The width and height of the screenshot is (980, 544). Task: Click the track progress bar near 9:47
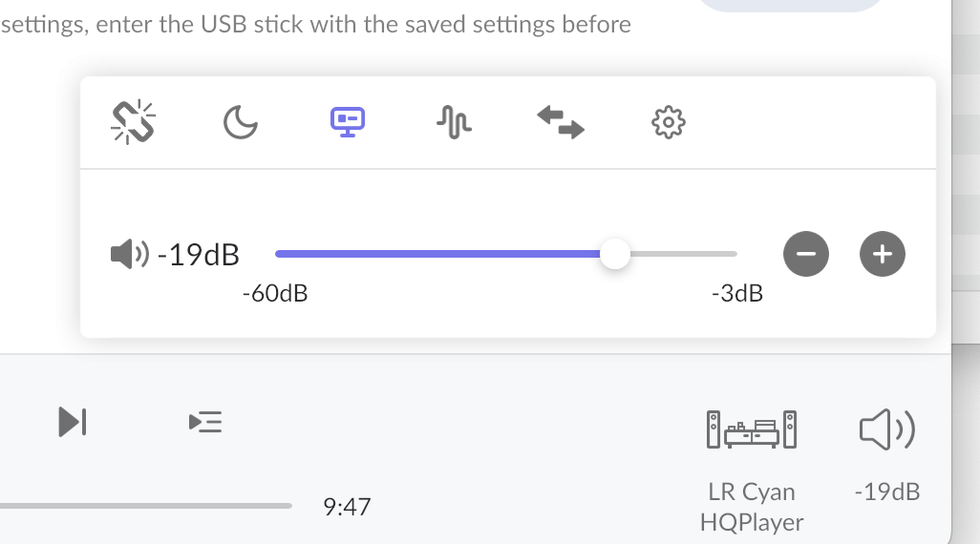(x=146, y=505)
